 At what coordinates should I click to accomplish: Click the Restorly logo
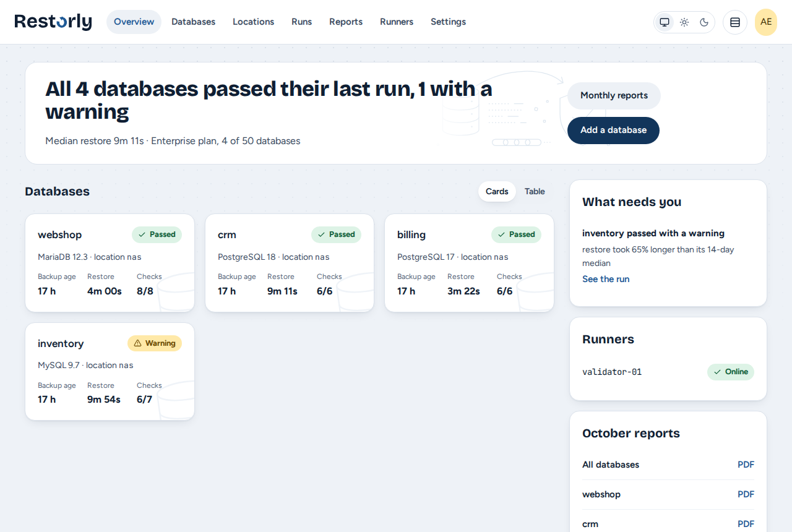coord(53,22)
